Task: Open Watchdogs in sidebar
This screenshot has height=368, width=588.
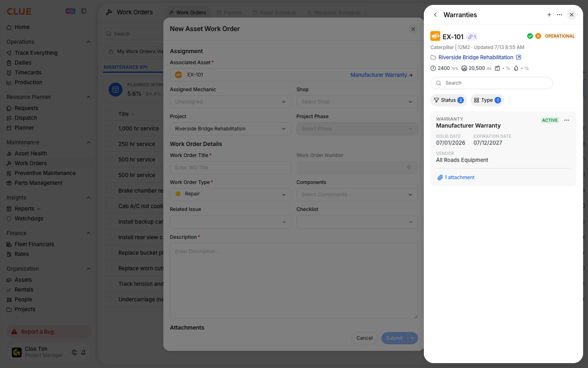Action: [x=29, y=218]
